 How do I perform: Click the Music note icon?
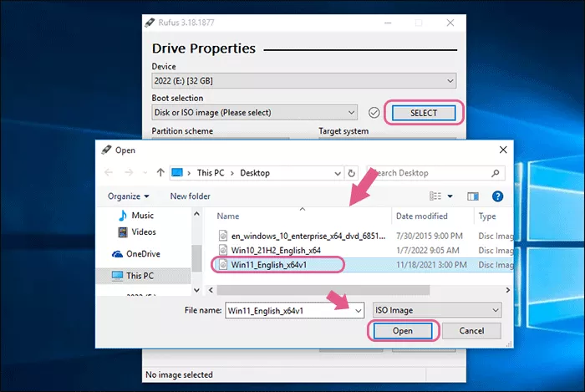coord(122,215)
